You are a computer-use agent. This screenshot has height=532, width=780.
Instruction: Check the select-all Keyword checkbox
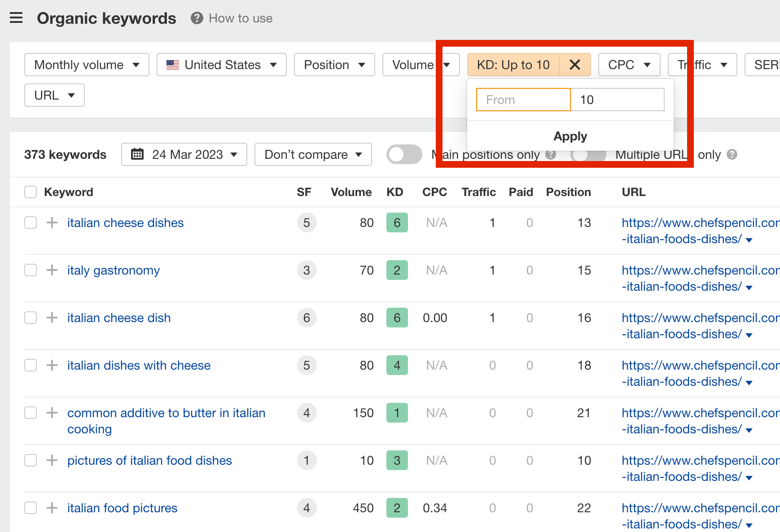31,192
